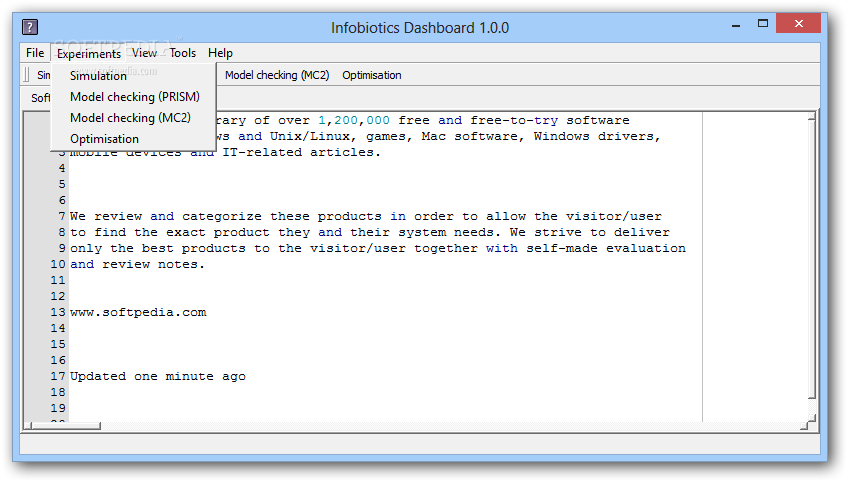
Task: Click line number 10 in the gutter
Action: point(58,264)
